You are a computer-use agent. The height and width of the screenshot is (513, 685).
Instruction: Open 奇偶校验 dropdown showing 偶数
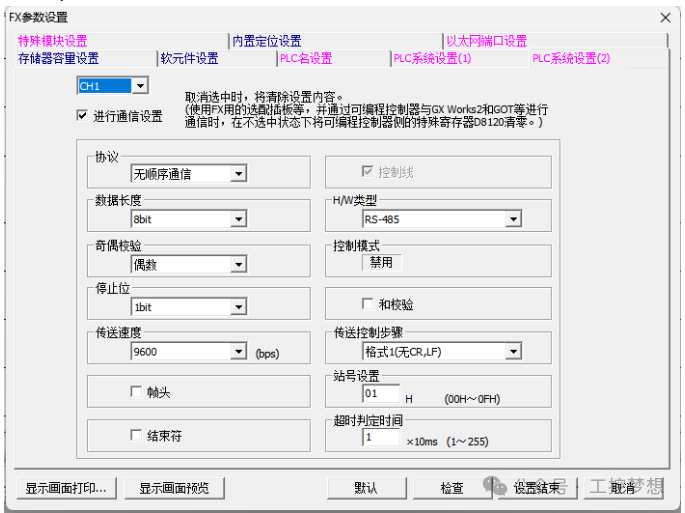239,264
